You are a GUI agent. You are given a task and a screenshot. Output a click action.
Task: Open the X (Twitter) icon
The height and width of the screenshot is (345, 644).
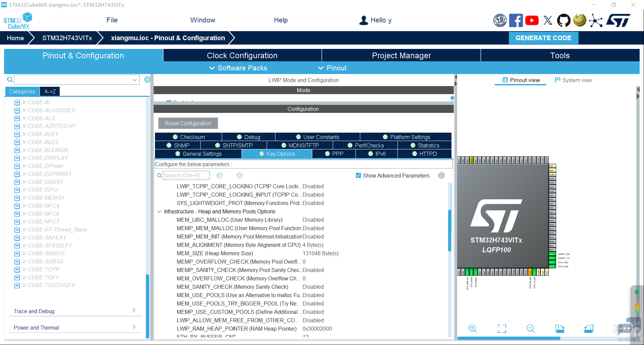[x=548, y=20]
